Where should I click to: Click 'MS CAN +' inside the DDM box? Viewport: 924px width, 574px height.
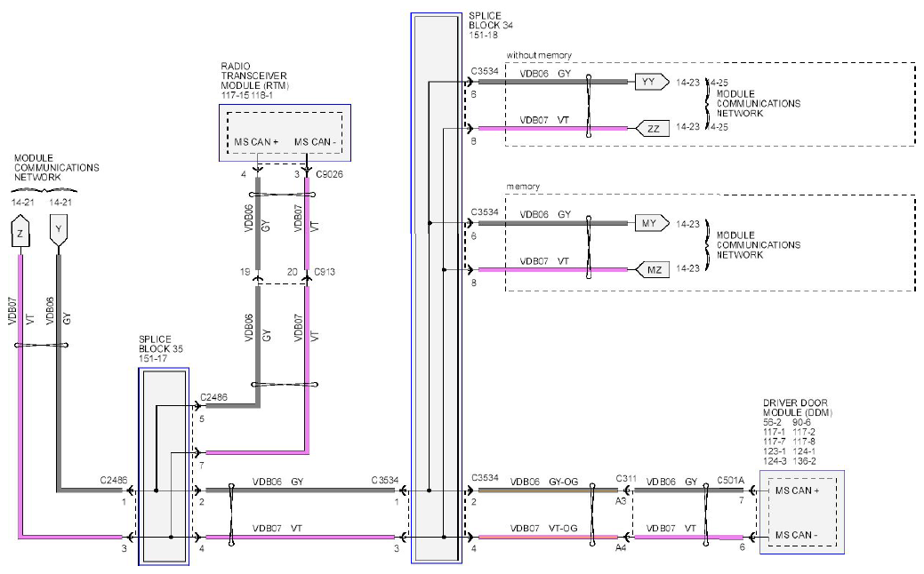tap(798, 491)
